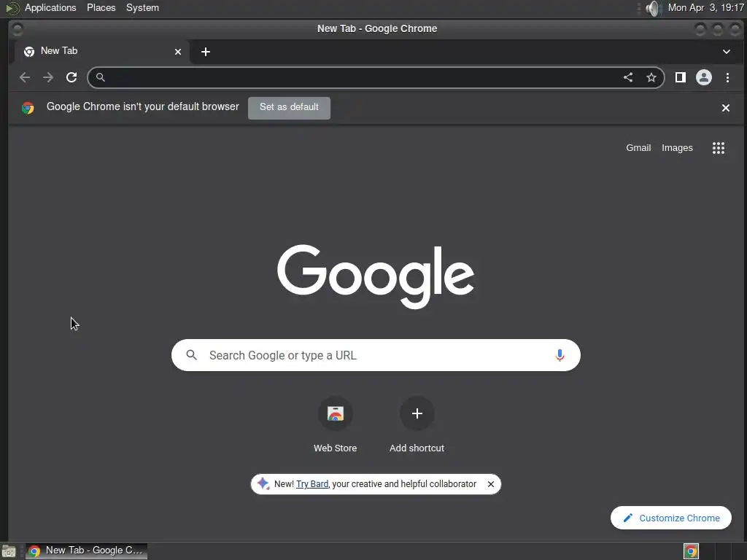This screenshot has height=560, width=747.
Task: Click the Chrome logo in the notification bar
Action: (x=28, y=108)
